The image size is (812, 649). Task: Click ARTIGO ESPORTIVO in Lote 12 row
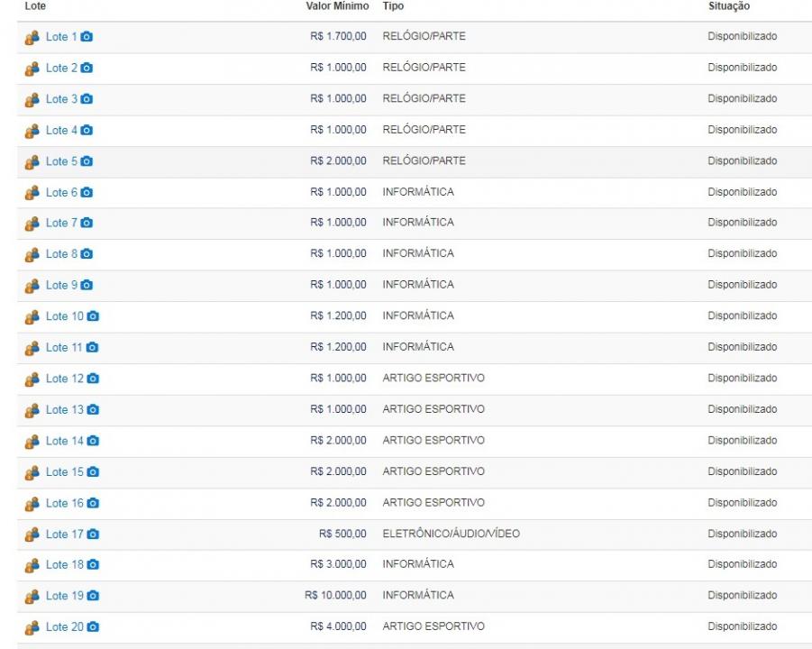pyautogui.click(x=433, y=378)
